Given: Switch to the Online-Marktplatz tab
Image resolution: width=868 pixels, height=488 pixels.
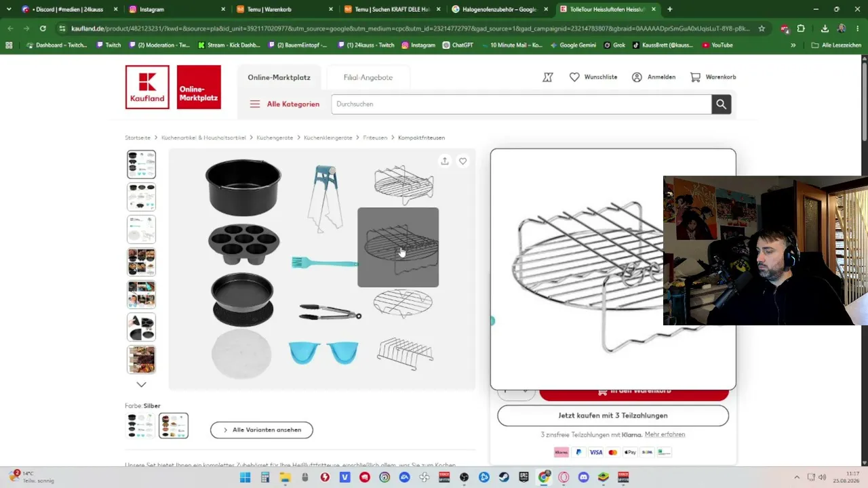Looking at the screenshot, I should tap(279, 77).
